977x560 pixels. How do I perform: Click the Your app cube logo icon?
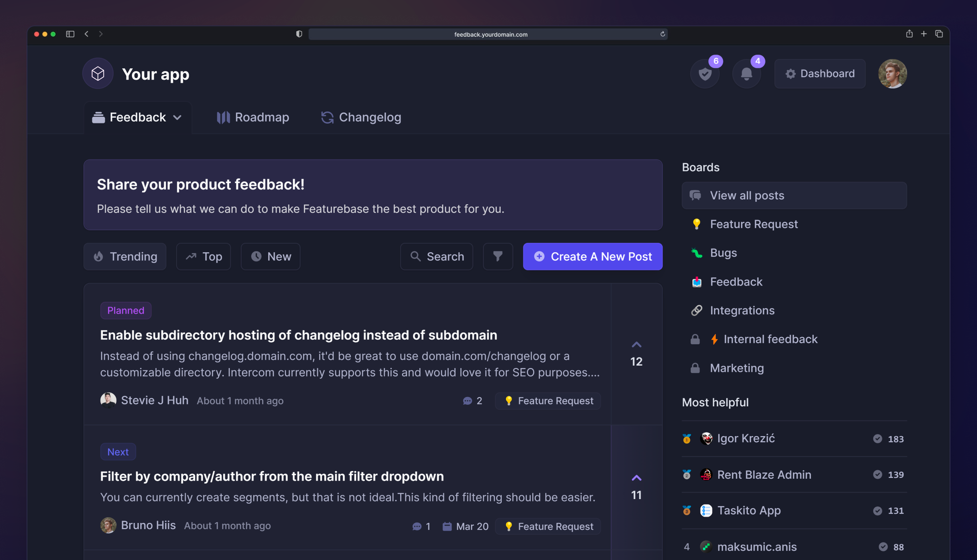pos(98,73)
